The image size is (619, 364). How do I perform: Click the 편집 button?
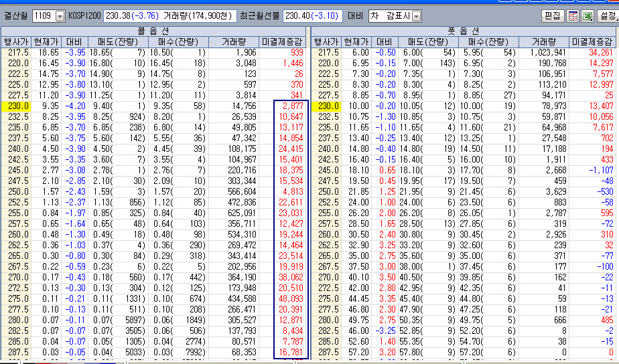pos(552,16)
